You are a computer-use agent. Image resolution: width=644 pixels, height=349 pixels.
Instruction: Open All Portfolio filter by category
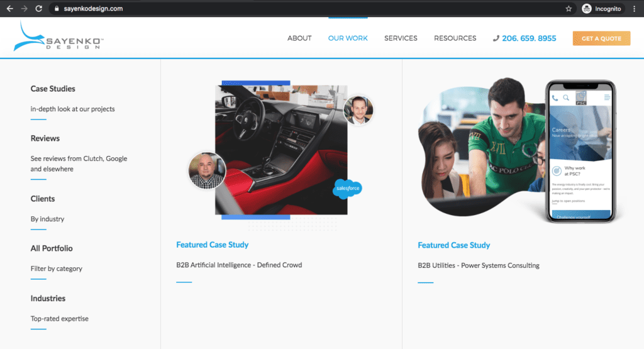point(56,269)
